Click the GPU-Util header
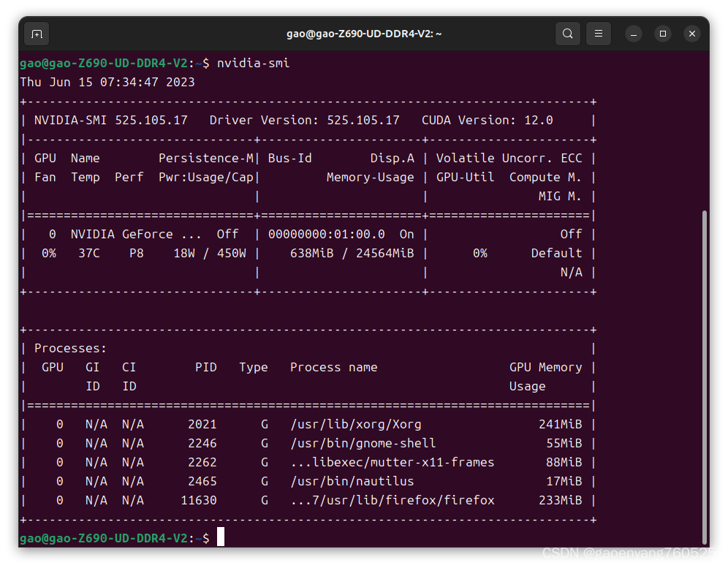Viewport: 728px width, 568px height. coord(465,178)
